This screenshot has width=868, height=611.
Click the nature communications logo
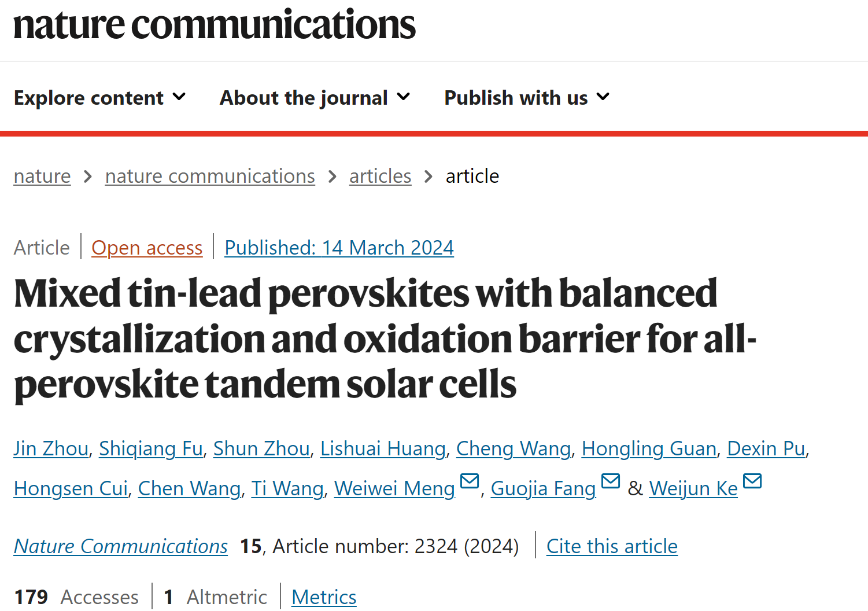click(215, 25)
